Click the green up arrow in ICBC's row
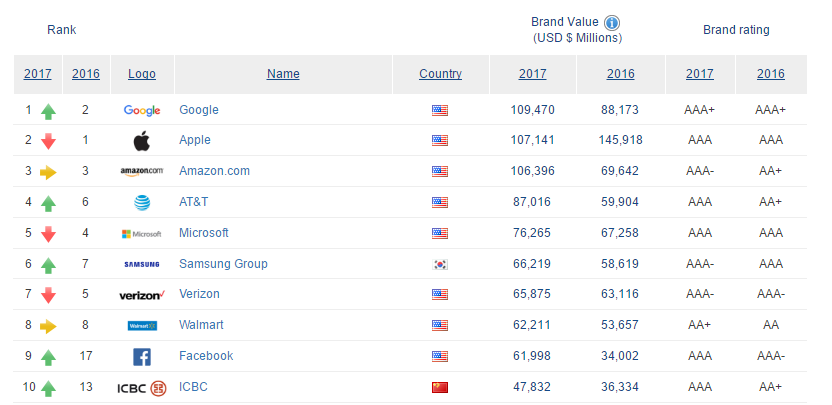Image resolution: width=832 pixels, height=405 pixels. click(x=48, y=389)
